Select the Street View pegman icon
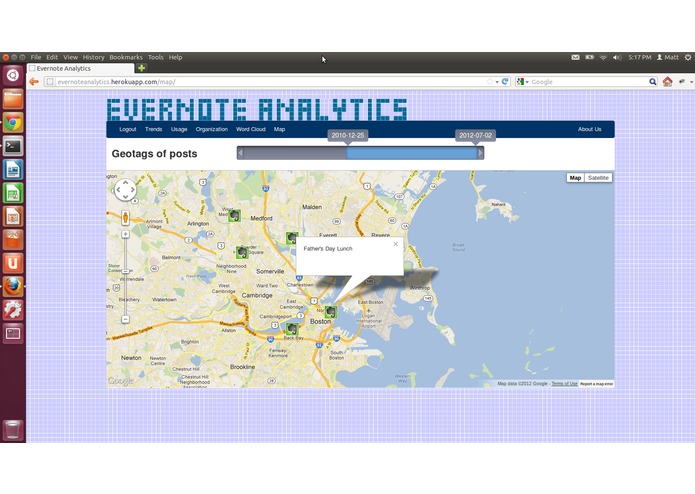This screenshot has width=695, height=494. (125, 218)
